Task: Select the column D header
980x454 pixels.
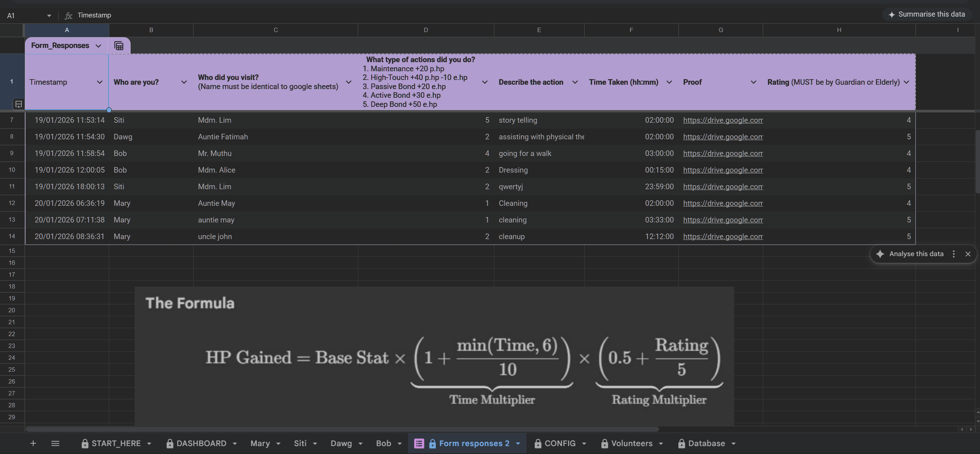Action: point(426,30)
